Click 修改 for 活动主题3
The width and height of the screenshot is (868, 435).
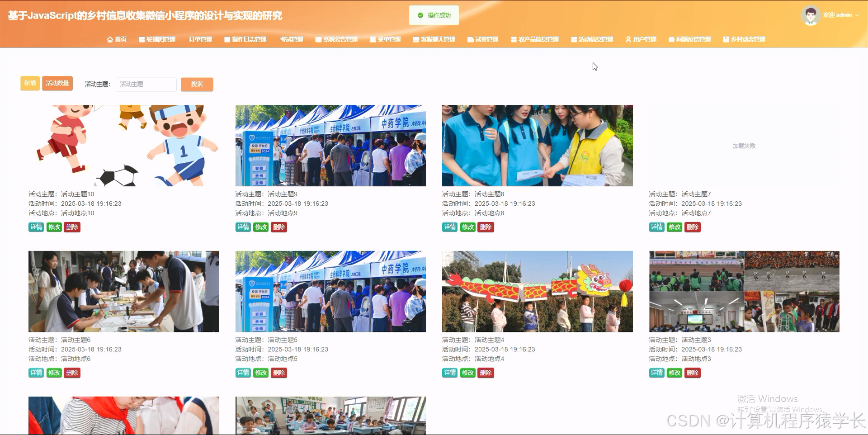click(675, 373)
